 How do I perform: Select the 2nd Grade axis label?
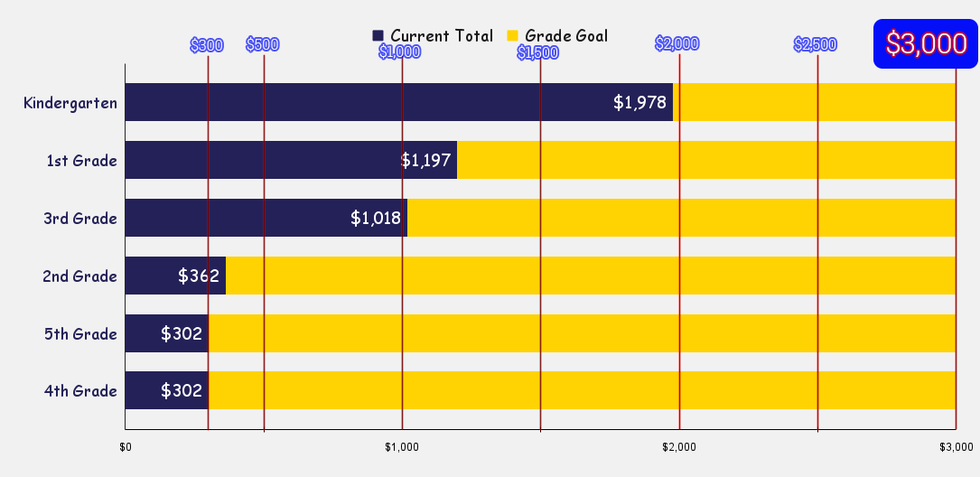pos(79,276)
